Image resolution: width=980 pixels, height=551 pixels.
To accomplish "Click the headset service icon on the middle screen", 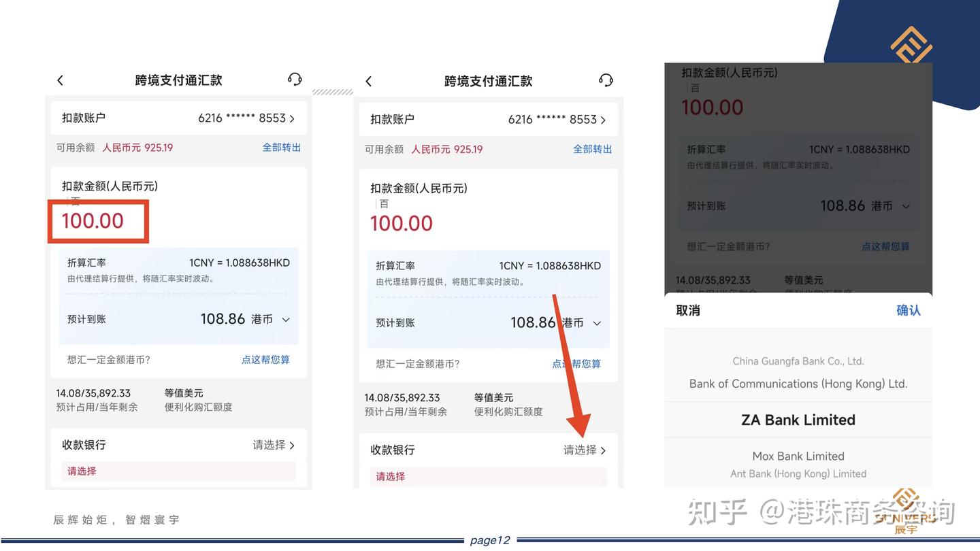I will (x=605, y=80).
